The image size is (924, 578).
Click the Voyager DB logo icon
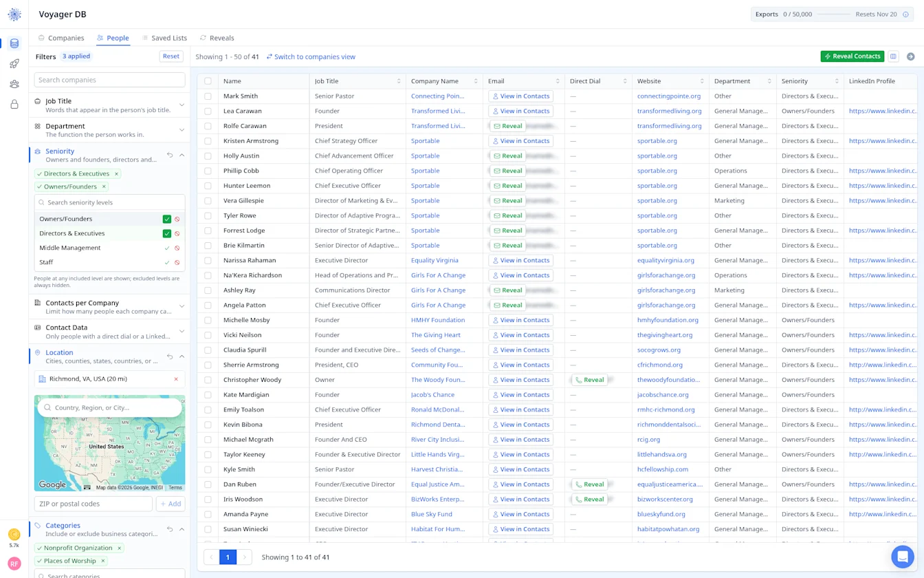(14, 14)
